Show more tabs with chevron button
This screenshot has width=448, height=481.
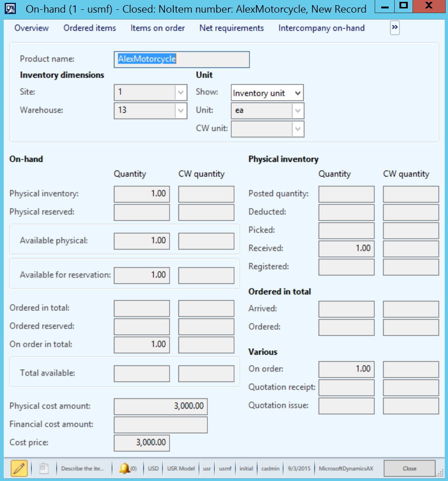[395, 28]
